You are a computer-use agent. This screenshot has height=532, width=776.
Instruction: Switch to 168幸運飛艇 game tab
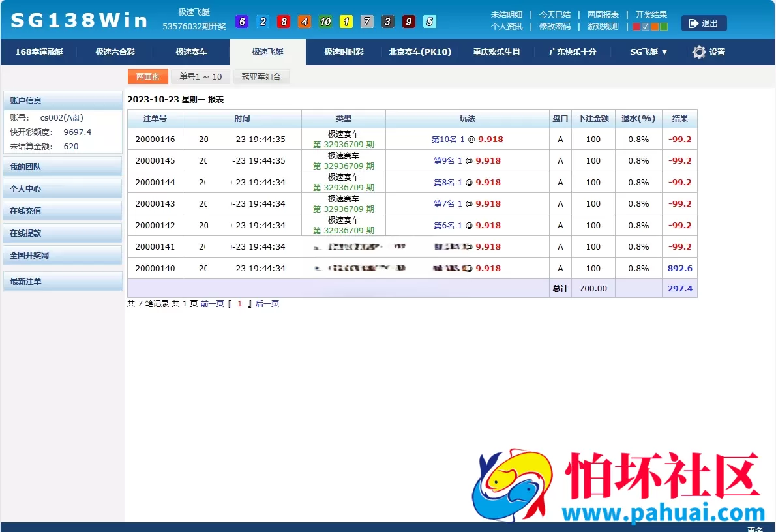tap(39, 52)
